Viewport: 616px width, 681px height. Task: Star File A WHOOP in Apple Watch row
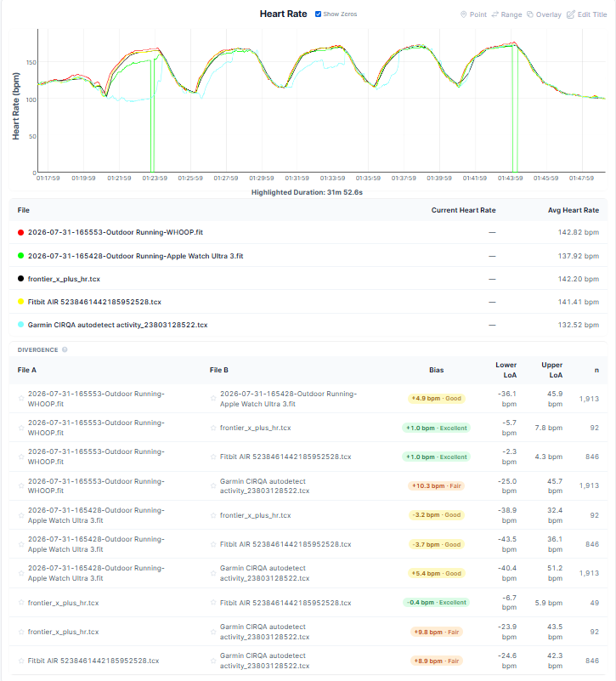click(x=21, y=398)
